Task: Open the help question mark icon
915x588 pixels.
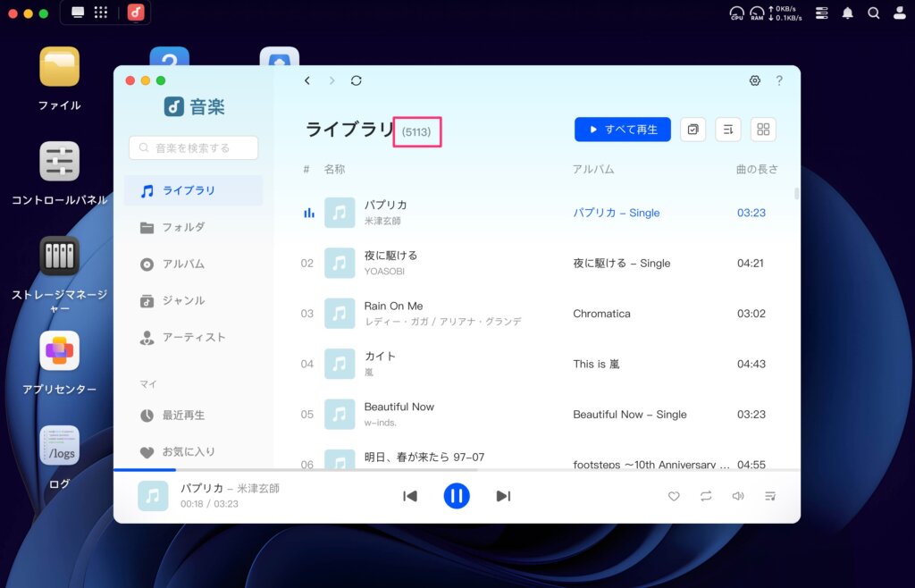Action: [779, 80]
